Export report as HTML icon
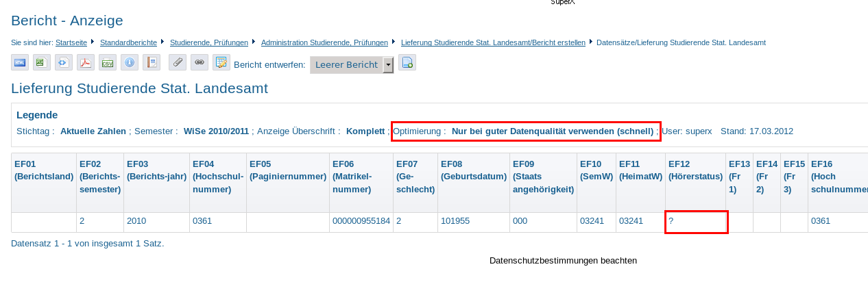The width and height of the screenshot is (868, 282). (20, 62)
